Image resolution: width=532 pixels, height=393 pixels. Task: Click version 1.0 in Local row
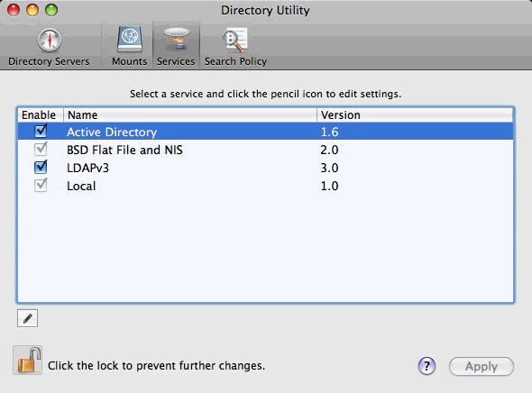coord(329,186)
